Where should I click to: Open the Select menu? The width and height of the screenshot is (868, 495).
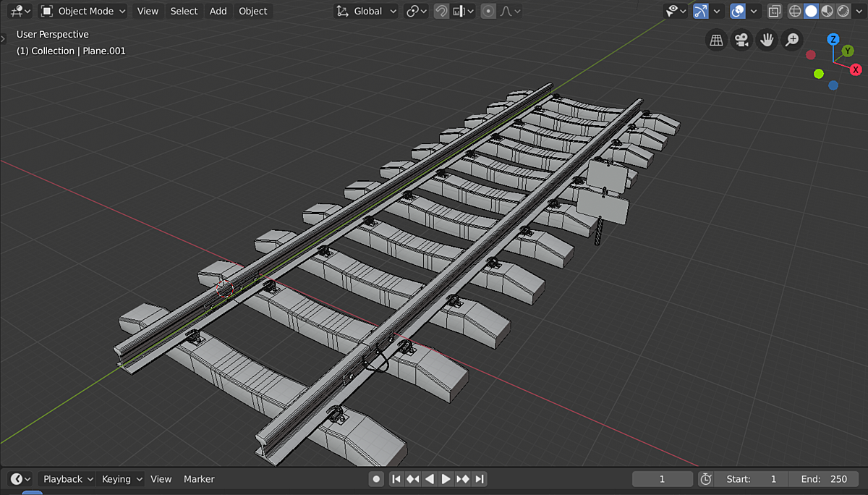click(184, 11)
